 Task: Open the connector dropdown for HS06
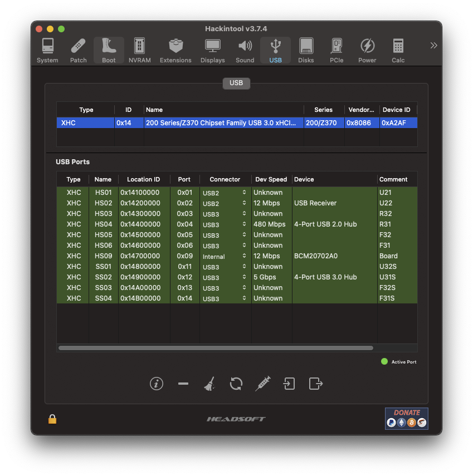point(225,246)
